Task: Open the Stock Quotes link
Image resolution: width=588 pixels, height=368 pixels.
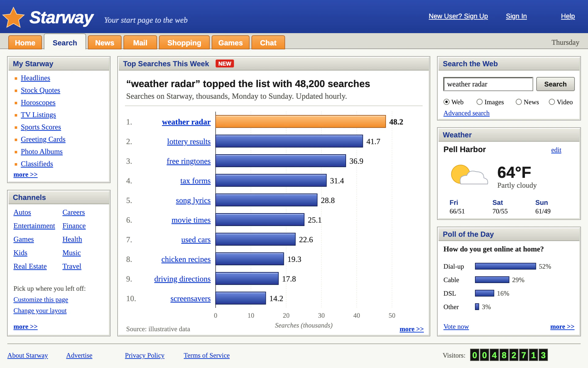Action: (40, 90)
